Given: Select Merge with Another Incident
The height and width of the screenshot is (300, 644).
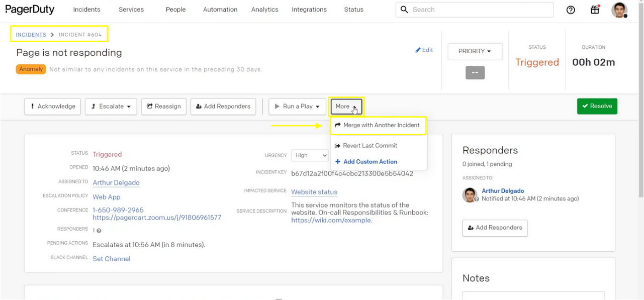Looking at the screenshot, I should tap(378, 126).
